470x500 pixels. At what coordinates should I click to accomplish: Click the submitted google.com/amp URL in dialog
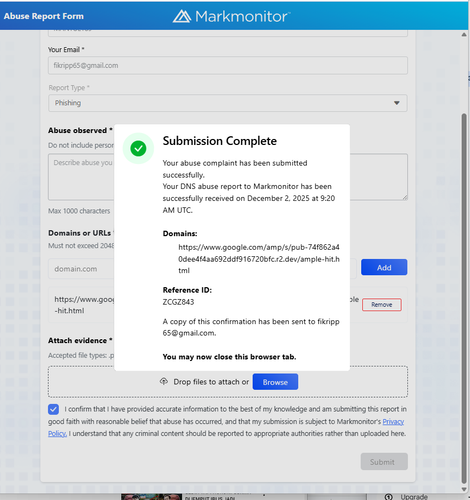259,259
